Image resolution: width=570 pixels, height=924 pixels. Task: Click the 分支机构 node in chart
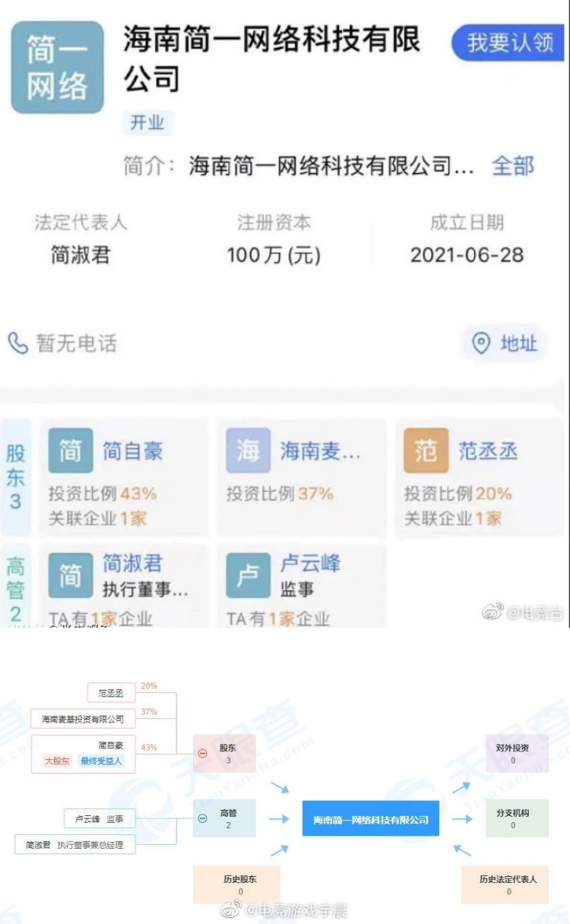[x=512, y=818]
